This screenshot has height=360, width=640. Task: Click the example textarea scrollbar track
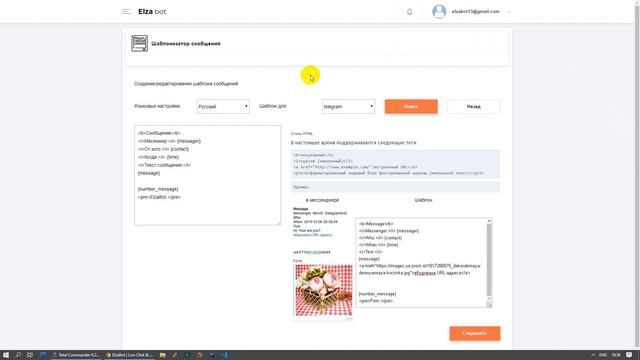pos(489,261)
